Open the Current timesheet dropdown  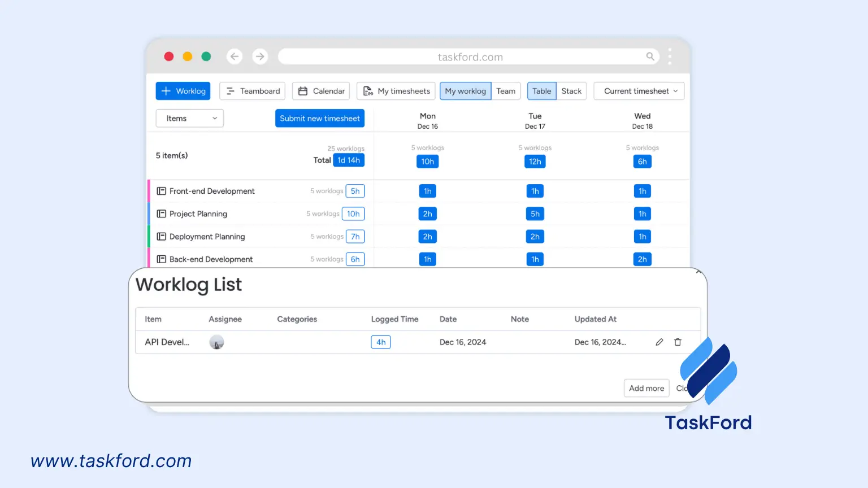pyautogui.click(x=639, y=91)
